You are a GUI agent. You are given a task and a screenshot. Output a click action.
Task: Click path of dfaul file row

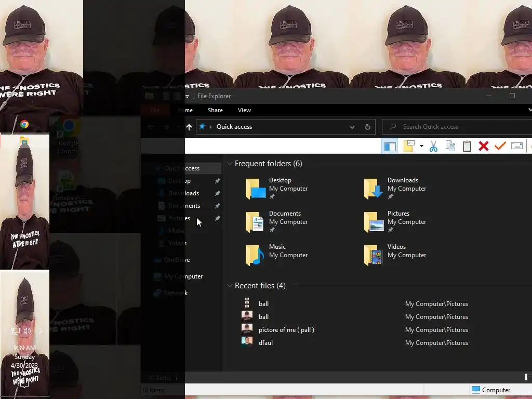point(436,343)
